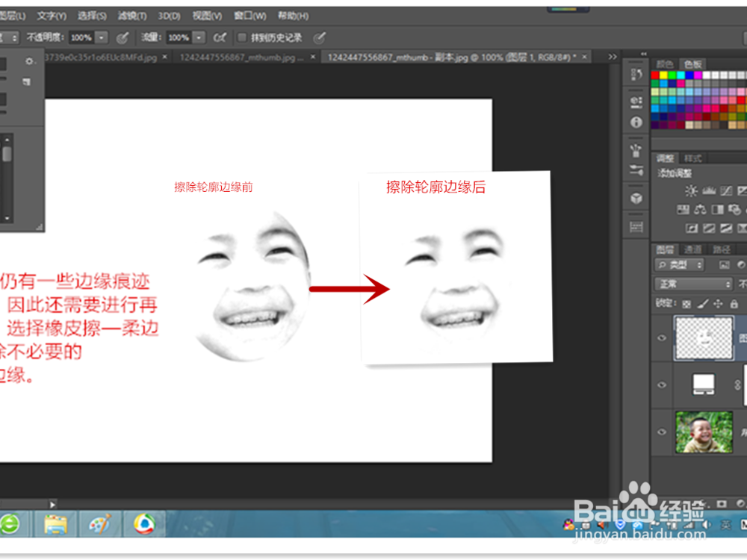Open the layer blend mode dropdown
The height and width of the screenshot is (560, 747).
tap(693, 284)
